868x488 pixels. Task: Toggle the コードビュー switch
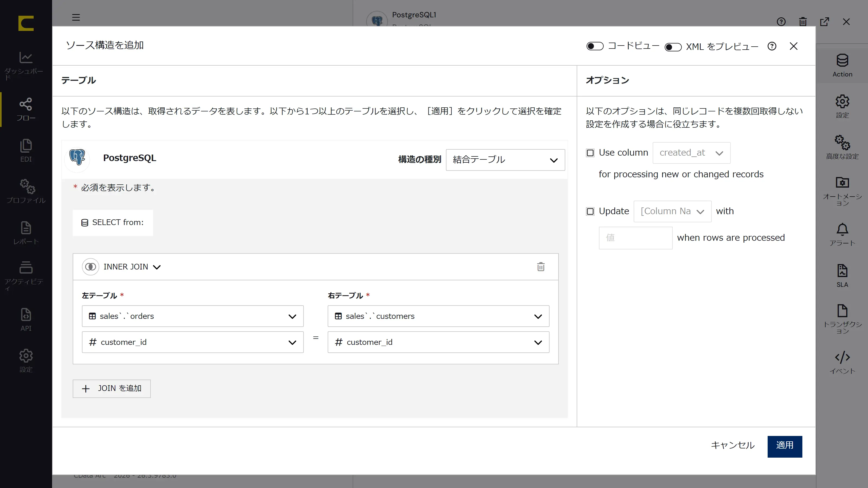(x=595, y=46)
